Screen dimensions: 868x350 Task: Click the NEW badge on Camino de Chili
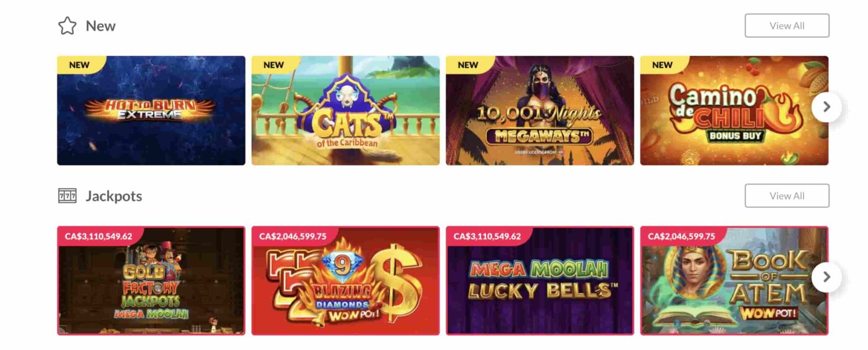tap(662, 65)
